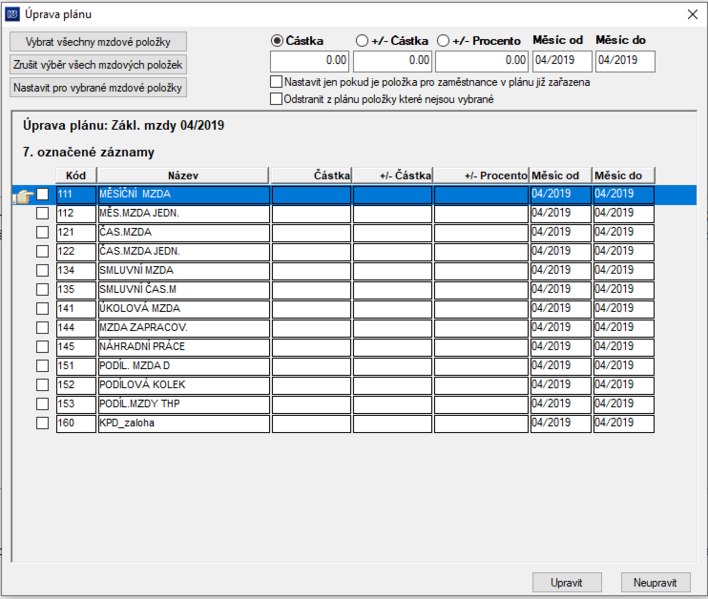Tick the checkbox for row 145 NÁHRADNÍ PRÁCE

pyautogui.click(x=42, y=347)
